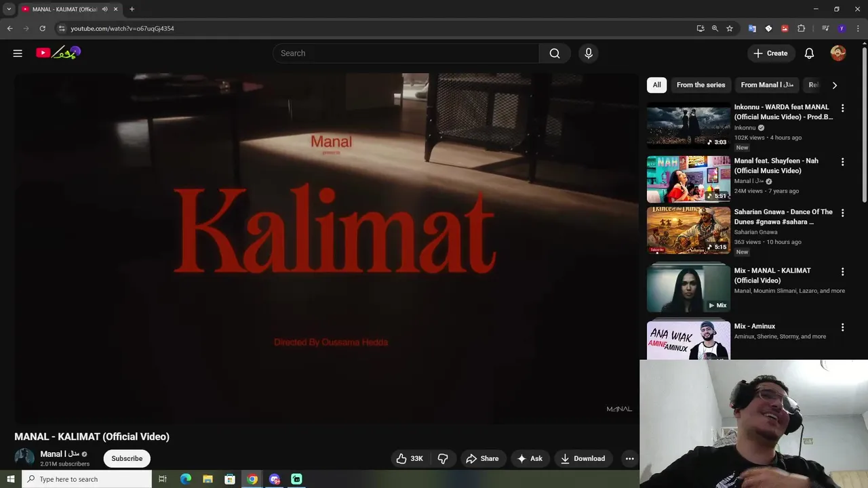Open the Inkonnu channel name link
The height and width of the screenshot is (488, 868).
click(x=745, y=127)
